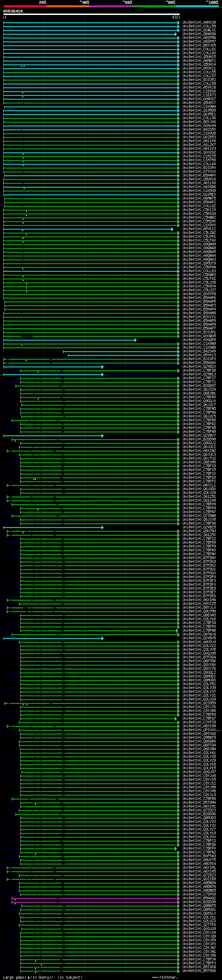The width and height of the screenshot is (222, 980).
Task: Select hit label UniRef100_Q68SL0
Action: tap(199, 913)
